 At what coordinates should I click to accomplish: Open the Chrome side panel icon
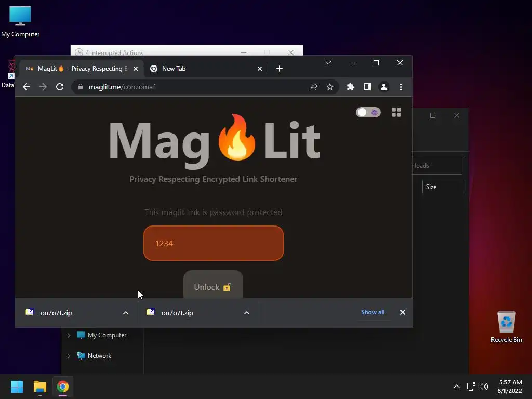click(367, 87)
